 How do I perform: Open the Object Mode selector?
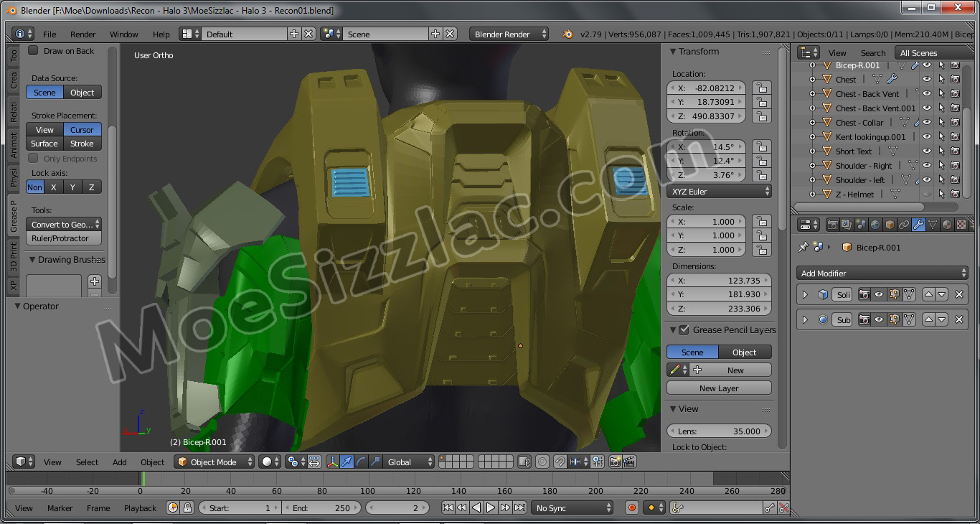pos(215,462)
